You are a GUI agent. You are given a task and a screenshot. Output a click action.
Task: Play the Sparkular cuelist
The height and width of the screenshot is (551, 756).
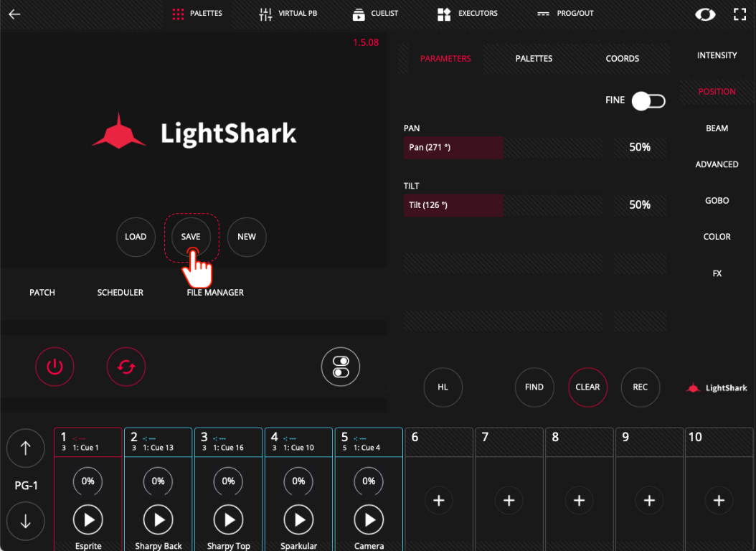click(x=298, y=519)
